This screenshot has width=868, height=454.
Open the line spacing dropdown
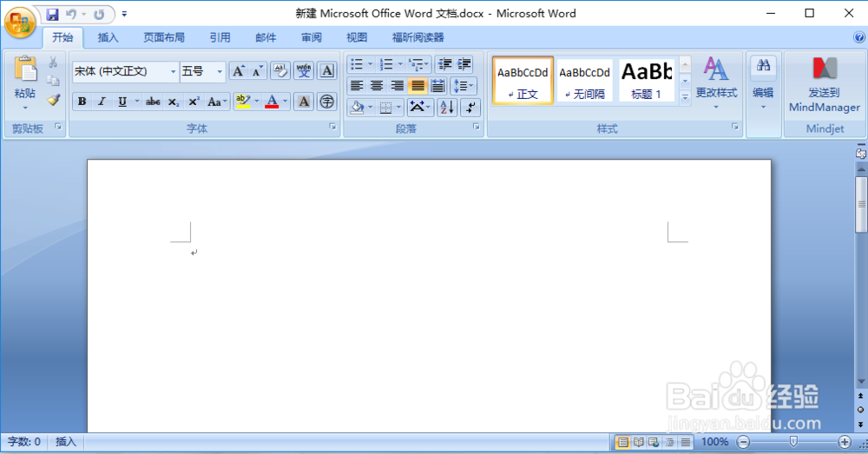click(x=464, y=86)
